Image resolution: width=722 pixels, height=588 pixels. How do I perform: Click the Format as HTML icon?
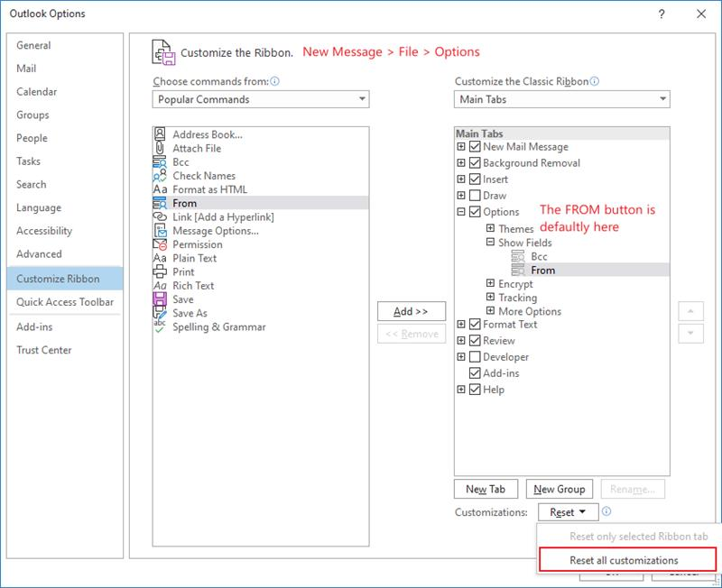160,189
